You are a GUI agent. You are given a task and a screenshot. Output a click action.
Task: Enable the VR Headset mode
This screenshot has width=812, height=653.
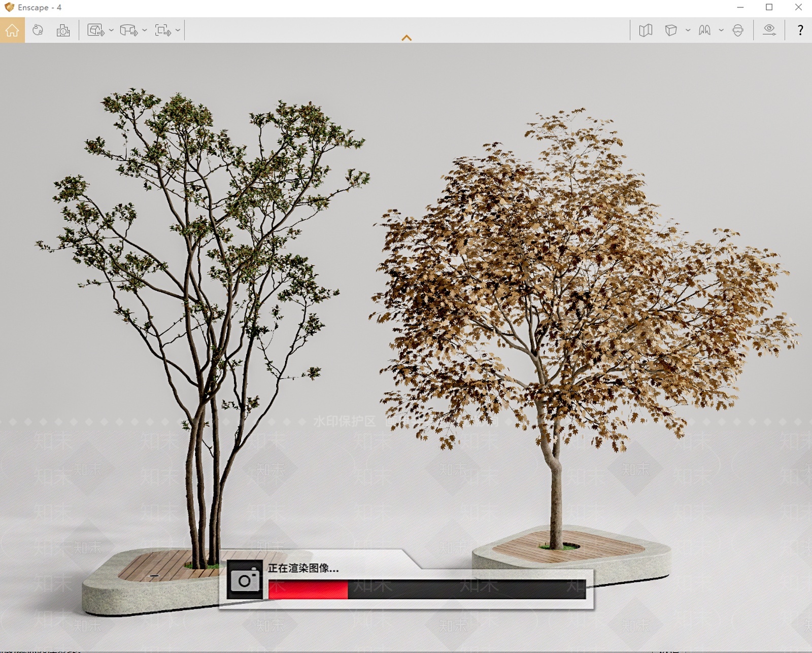click(x=738, y=30)
